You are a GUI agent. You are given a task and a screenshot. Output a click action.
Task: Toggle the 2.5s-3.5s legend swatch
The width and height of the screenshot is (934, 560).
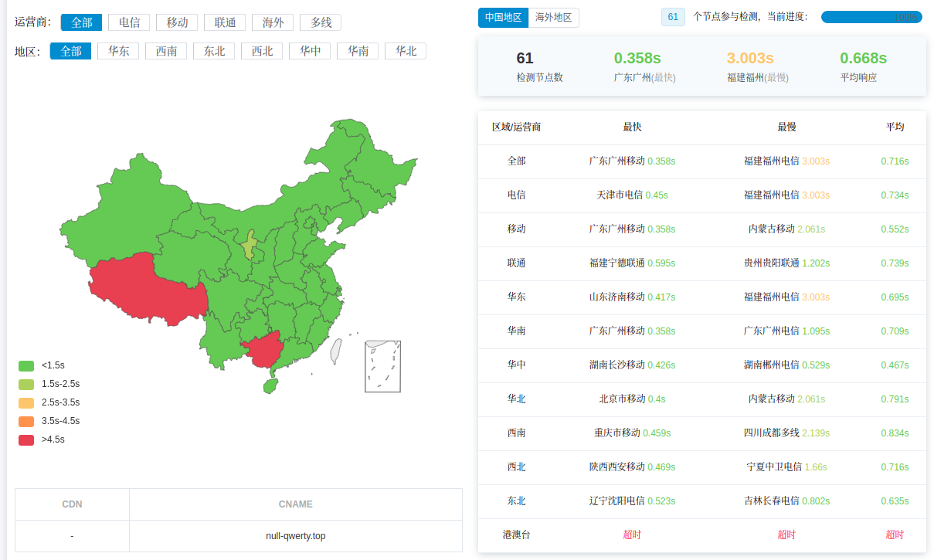tap(26, 402)
